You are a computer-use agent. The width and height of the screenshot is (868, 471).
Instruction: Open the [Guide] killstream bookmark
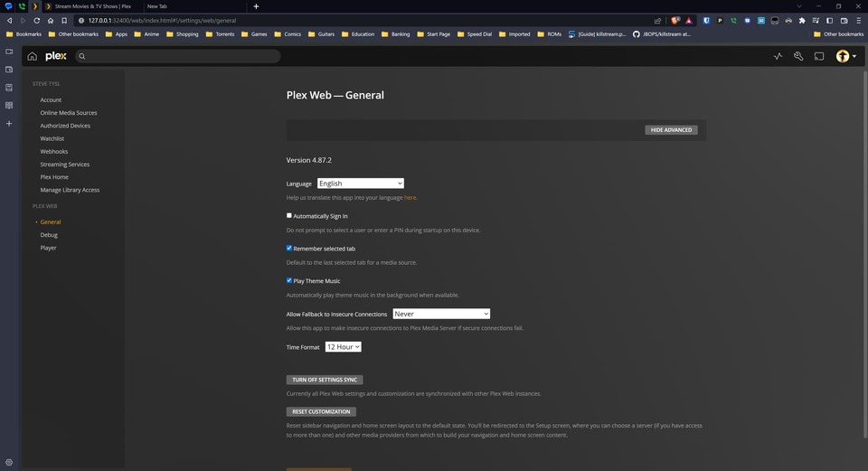(x=597, y=34)
